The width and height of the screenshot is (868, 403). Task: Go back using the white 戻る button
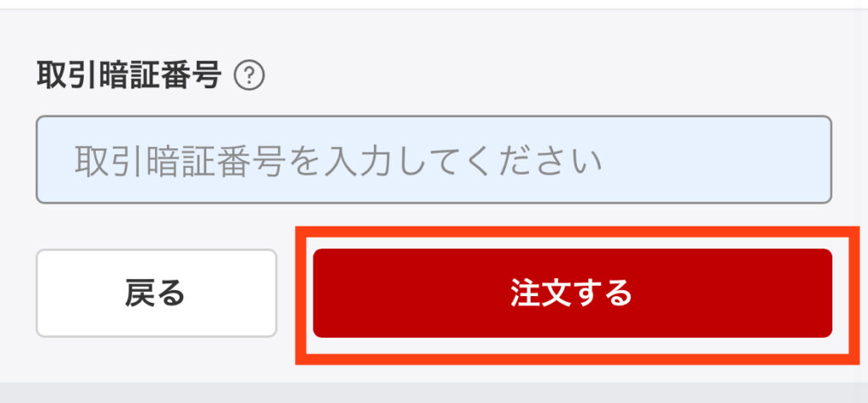point(156,293)
